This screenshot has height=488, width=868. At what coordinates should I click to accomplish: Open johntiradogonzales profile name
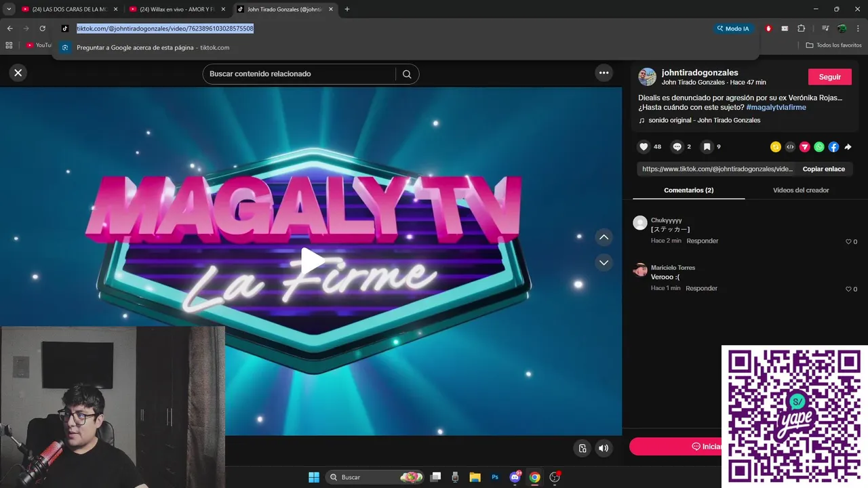700,73
